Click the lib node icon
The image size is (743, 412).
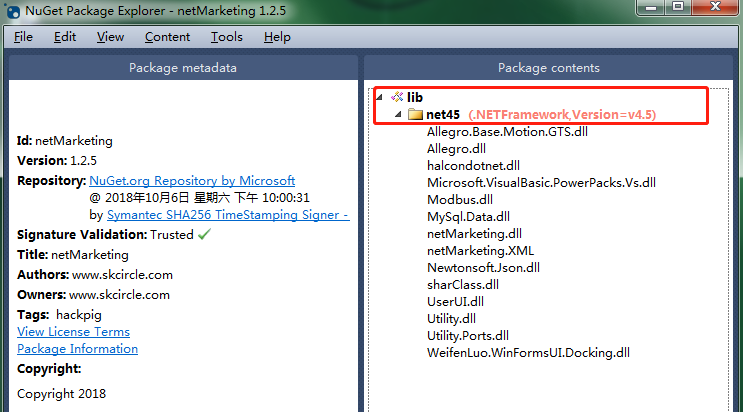coord(397,97)
